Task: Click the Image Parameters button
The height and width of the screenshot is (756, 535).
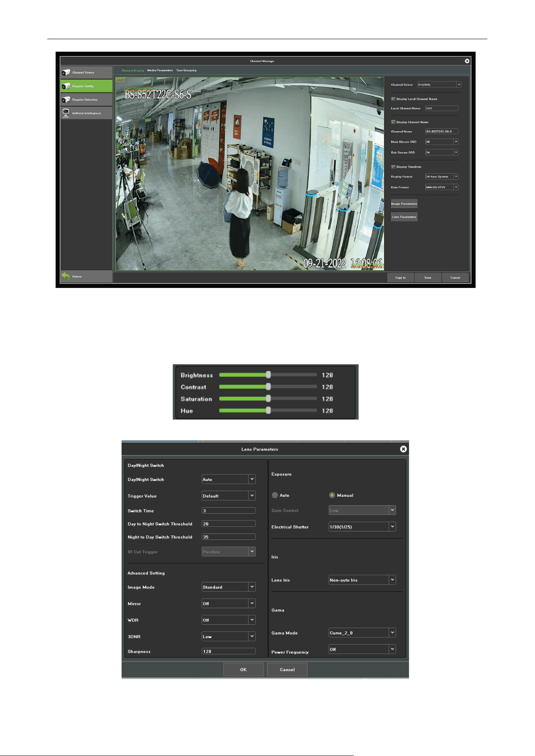Action: [x=404, y=204]
